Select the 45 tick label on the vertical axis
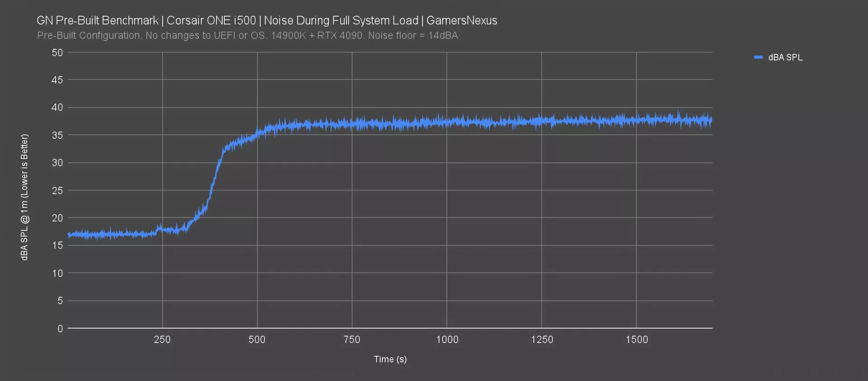The height and width of the screenshot is (381, 868). tap(57, 80)
